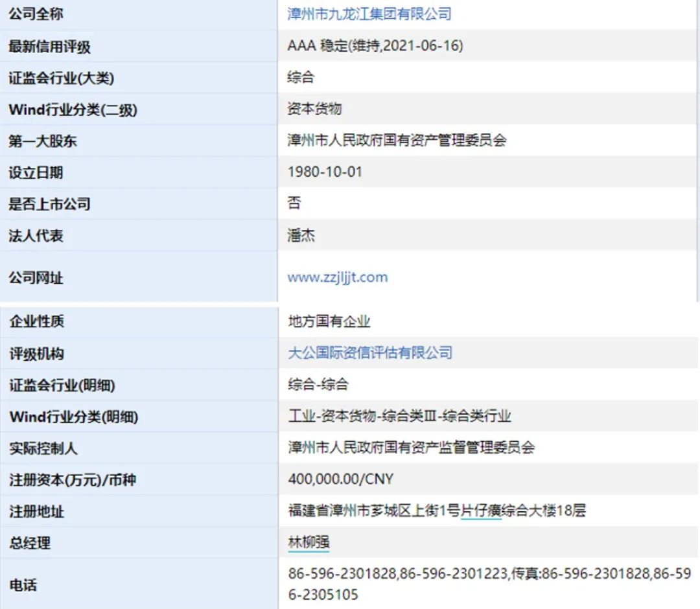Select the 实际控制人 label
The width and height of the screenshot is (700, 609).
pos(43,448)
